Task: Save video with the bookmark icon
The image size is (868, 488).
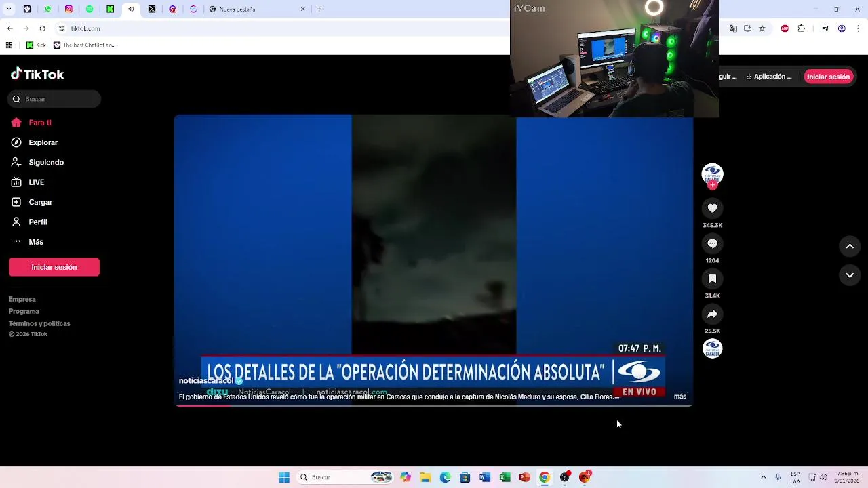Action: tap(712, 279)
